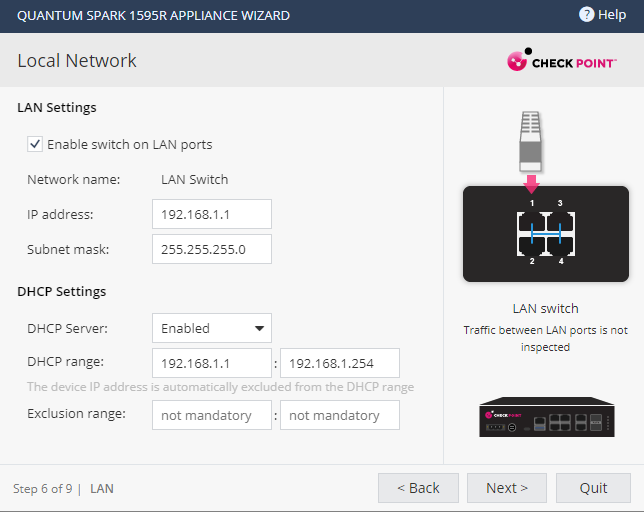
Task: Click the LAN switch ports diagram
Action: tap(545, 234)
